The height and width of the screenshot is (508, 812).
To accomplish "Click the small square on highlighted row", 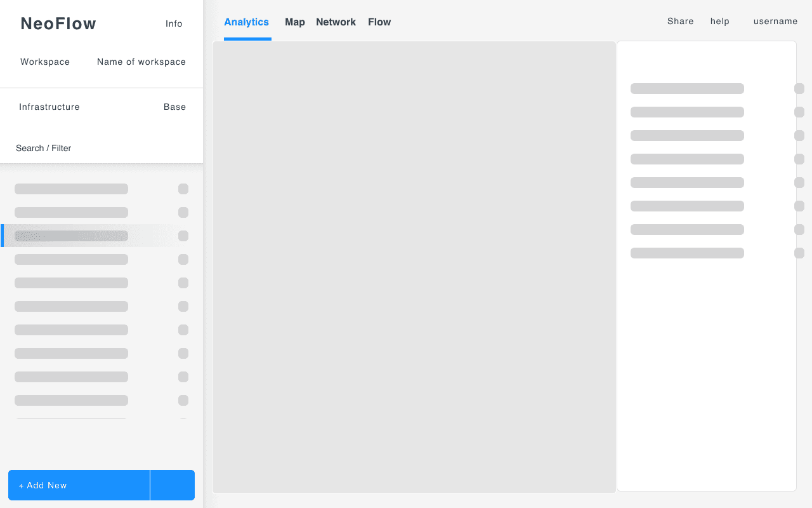I will pyautogui.click(x=183, y=236).
